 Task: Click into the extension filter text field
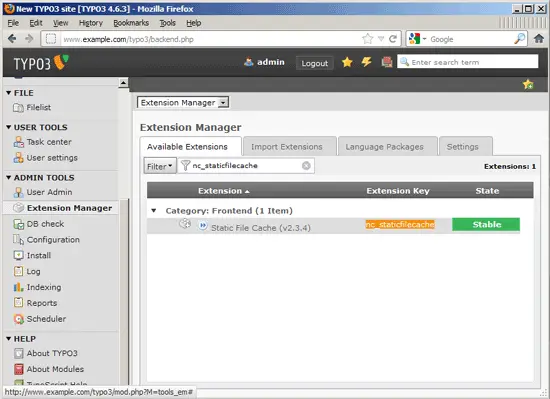(x=246, y=165)
